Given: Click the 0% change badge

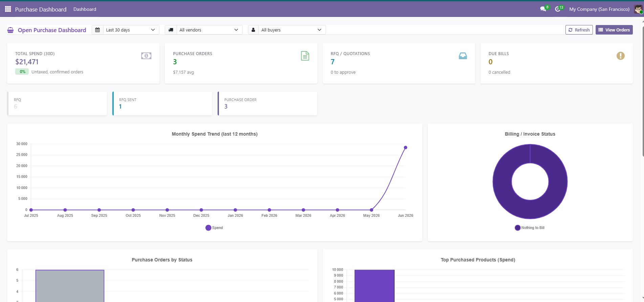Looking at the screenshot, I should (x=22, y=72).
